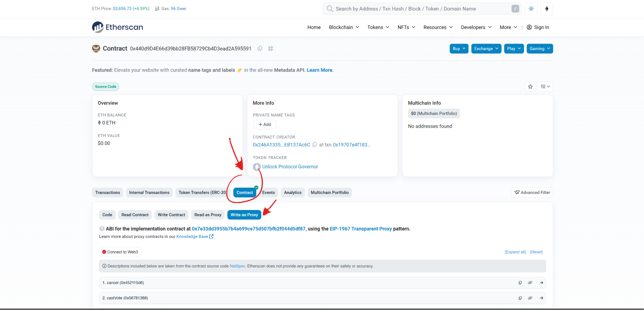
Task: Open the Developers dropdown menu
Action: (x=476, y=27)
